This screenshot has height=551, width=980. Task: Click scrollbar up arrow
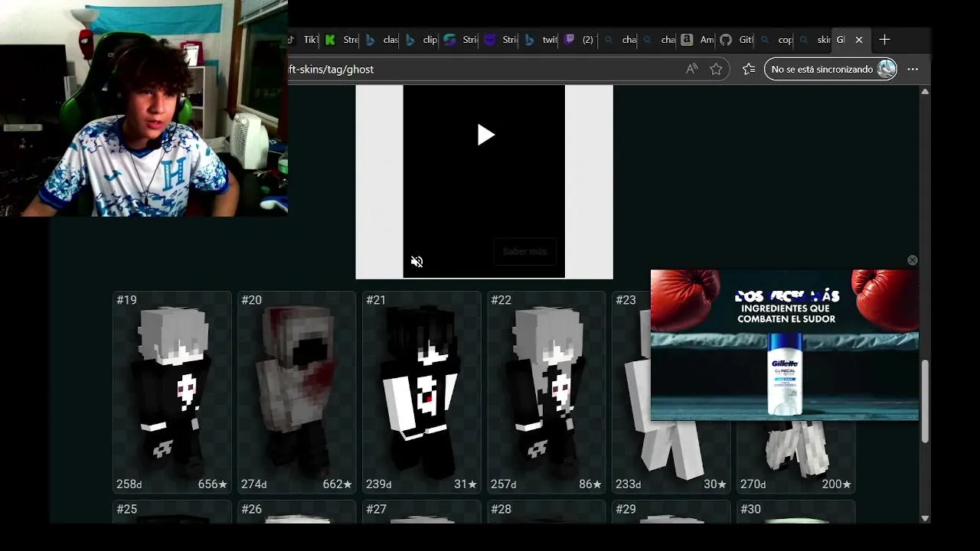tap(925, 92)
